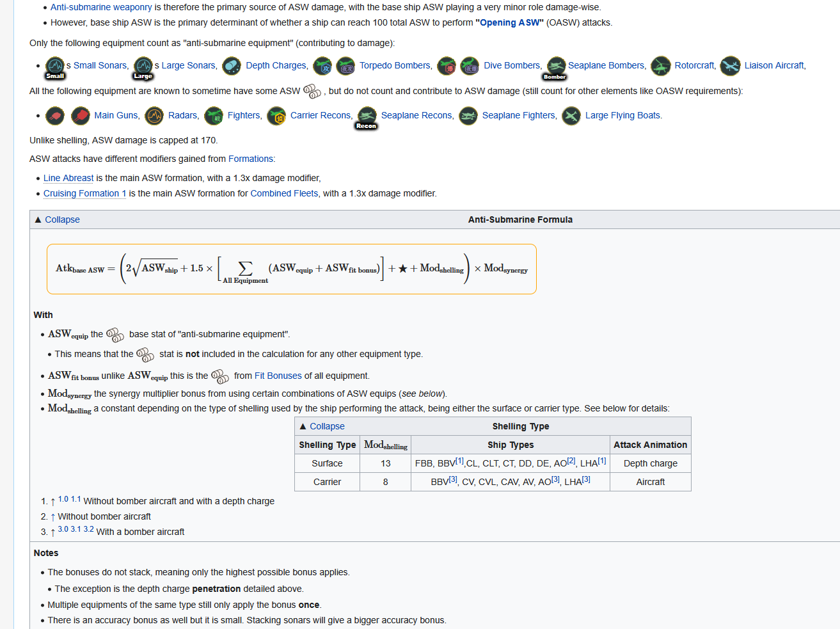This screenshot has height=629, width=840.
Task: Click the ASW icon before 'base stat of'
Action: [x=115, y=335]
